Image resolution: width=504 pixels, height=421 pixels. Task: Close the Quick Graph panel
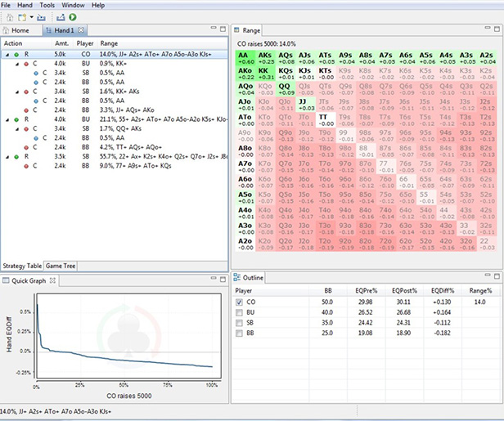(x=54, y=280)
